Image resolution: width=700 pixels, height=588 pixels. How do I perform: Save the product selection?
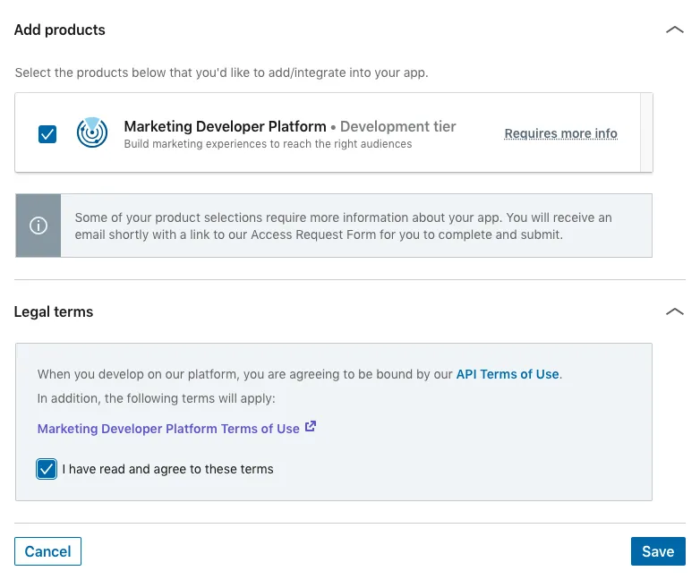click(658, 551)
